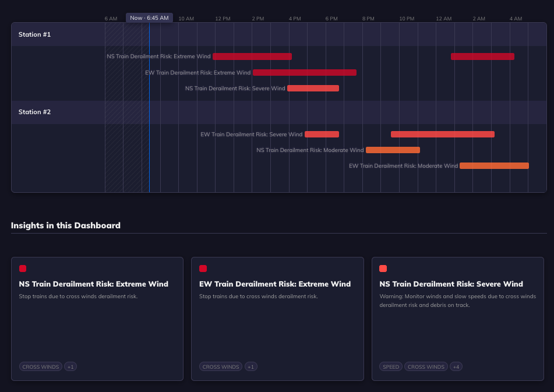The image size is (554, 392).
Task: Click first NS Extreme Wind bar in Station #1
Action: 252,56
